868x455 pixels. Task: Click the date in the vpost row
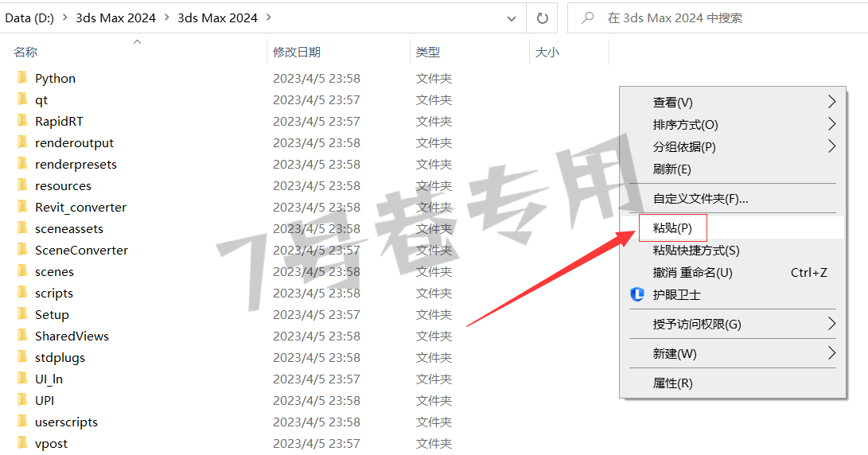[x=317, y=443]
